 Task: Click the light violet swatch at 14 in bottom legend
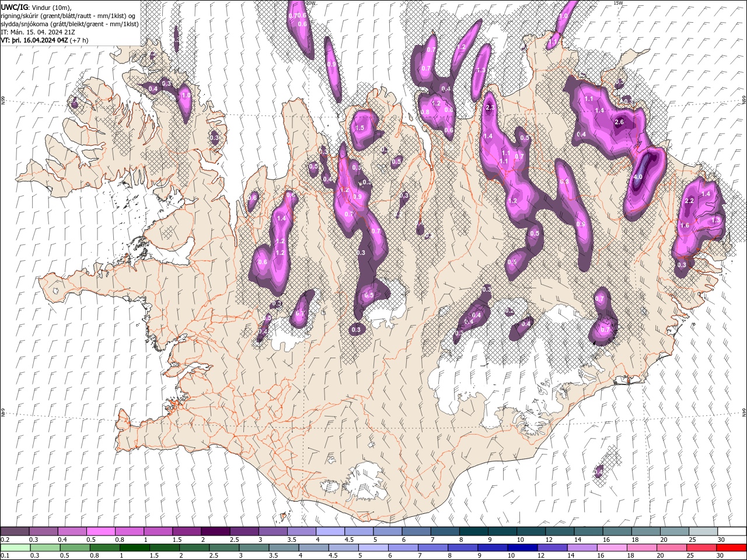pyautogui.click(x=581, y=548)
